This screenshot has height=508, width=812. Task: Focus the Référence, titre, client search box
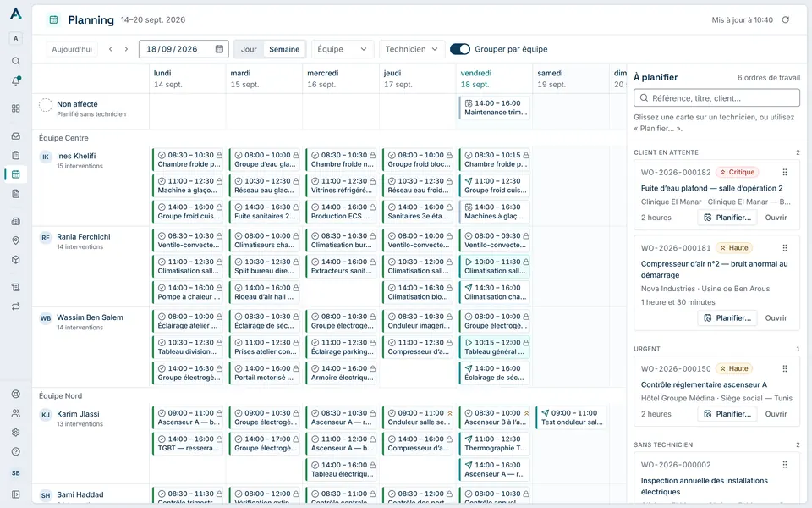coord(716,98)
